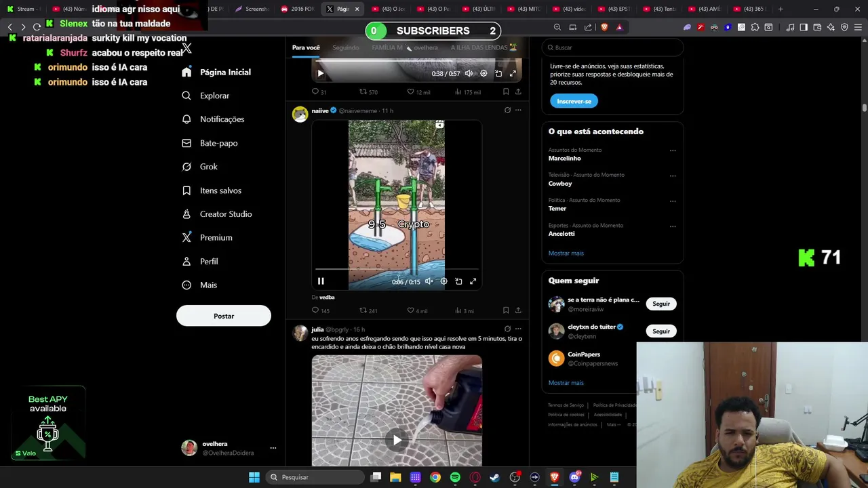Open Spotify from the taskbar
The width and height of the screenshot is (868, 488).
[x=455, y=477]
